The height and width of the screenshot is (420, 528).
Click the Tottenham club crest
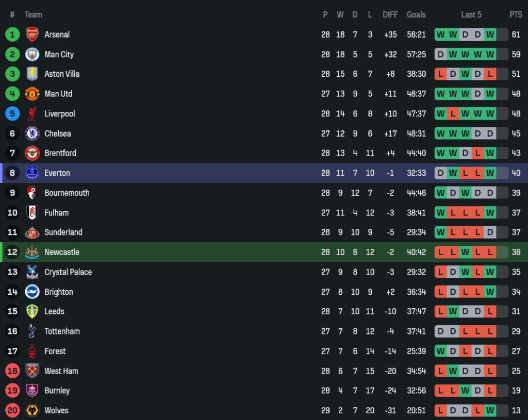pos(32,331)
